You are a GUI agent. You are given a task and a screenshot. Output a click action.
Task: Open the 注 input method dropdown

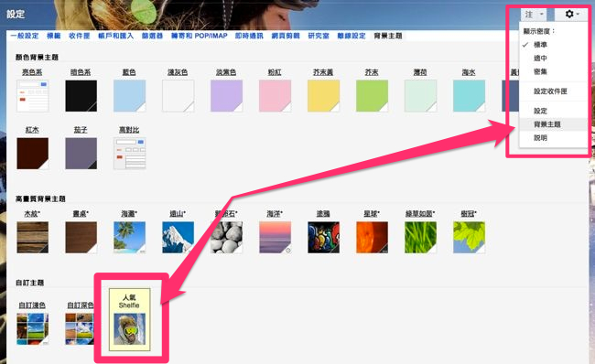pyautogui.click(x=534, y=15)
